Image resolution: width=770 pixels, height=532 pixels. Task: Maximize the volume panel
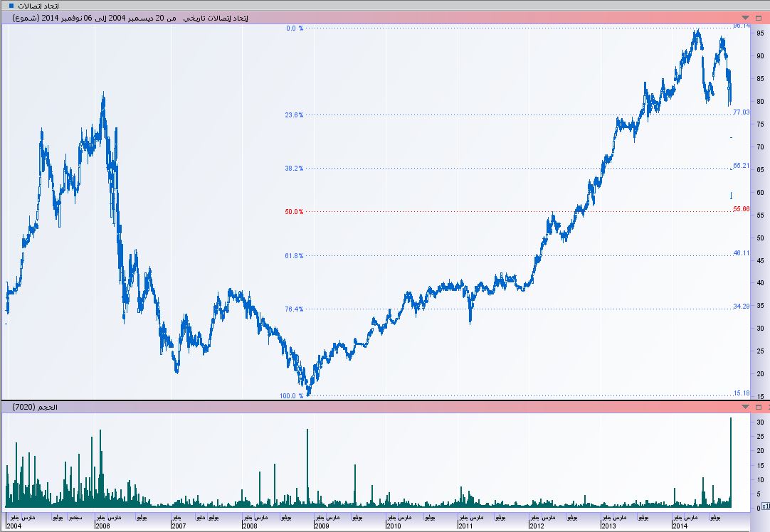[x=757, y=407]
